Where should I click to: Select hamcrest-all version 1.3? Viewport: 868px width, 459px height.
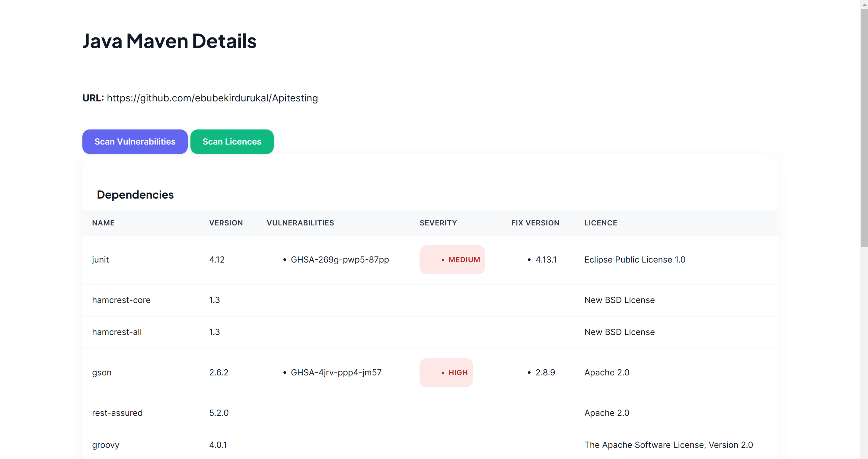click(x=214, y=332)
